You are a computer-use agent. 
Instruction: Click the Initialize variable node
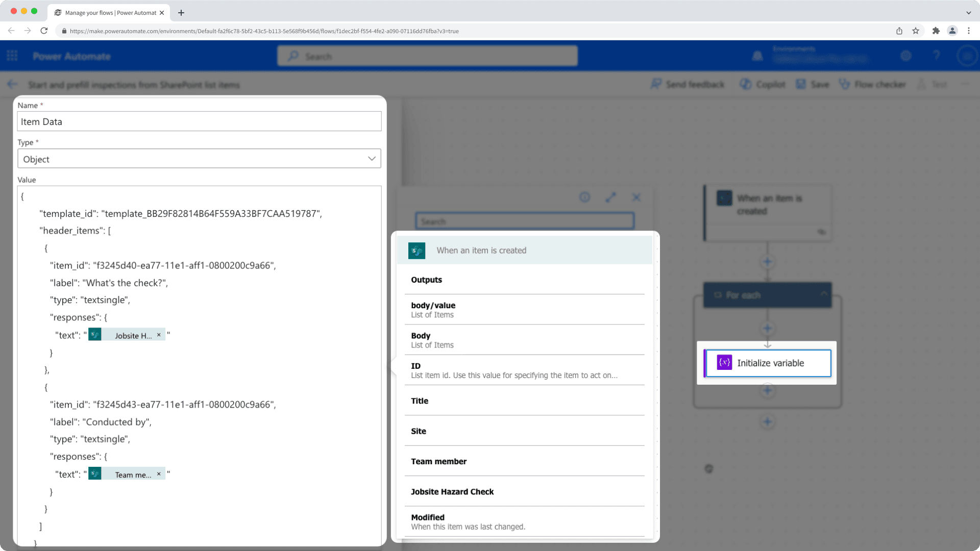coord(766,363)
